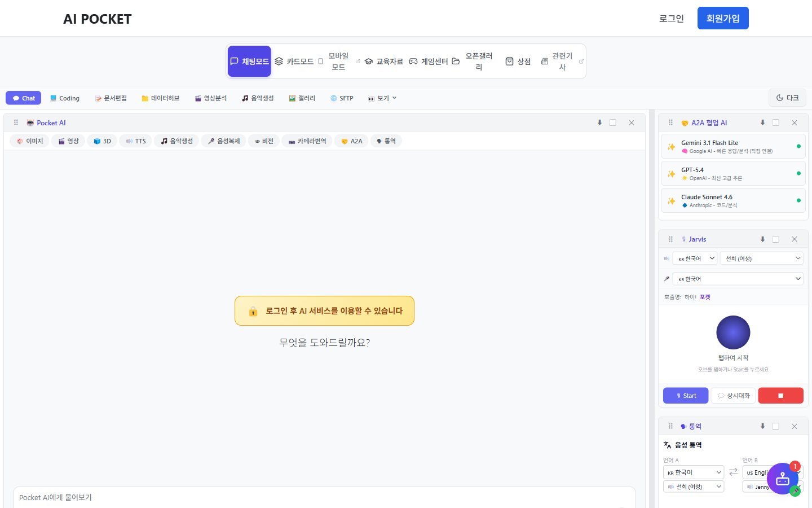This screenshot has height=508, width=812.
Task: Click the Pocket AI panel drag handle
Action: point(16,122)
